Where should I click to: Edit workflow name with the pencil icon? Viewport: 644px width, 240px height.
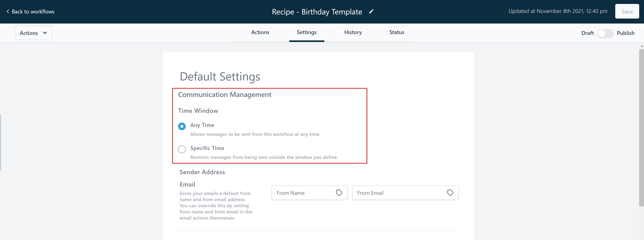click(371, 12)
